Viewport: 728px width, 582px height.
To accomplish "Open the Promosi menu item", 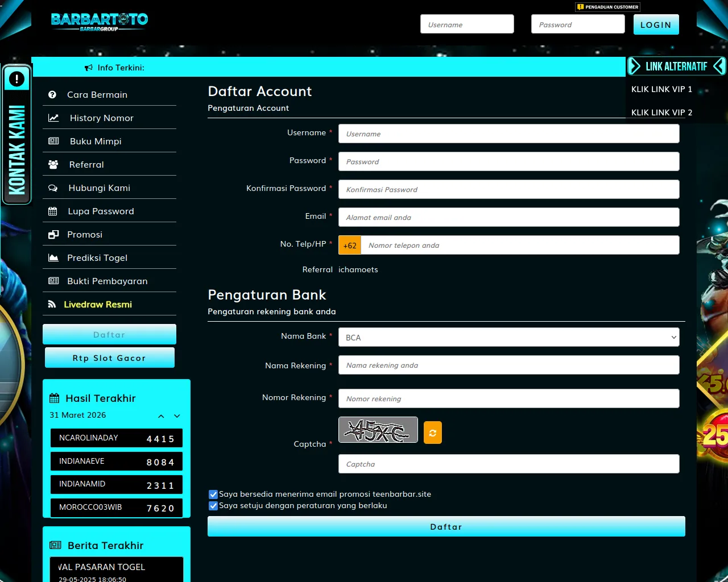I will point(85,235).
